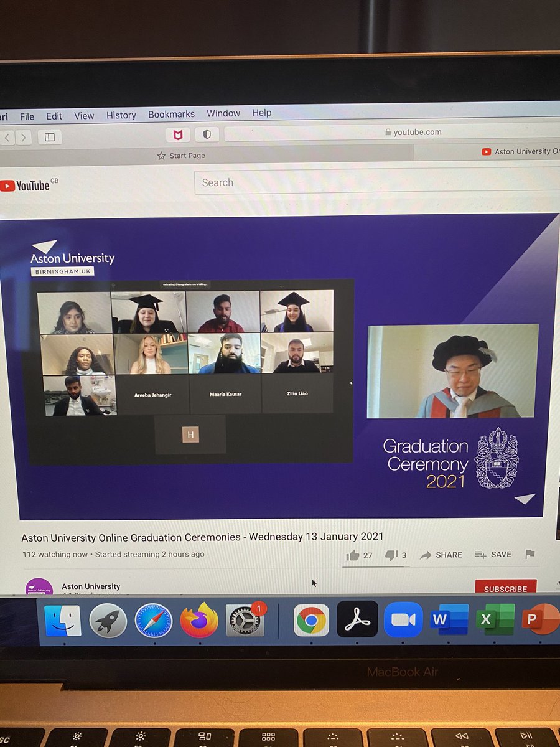Open System Preferences from the Dock
This screenshot has width=560, height=747.
[245, 620]
